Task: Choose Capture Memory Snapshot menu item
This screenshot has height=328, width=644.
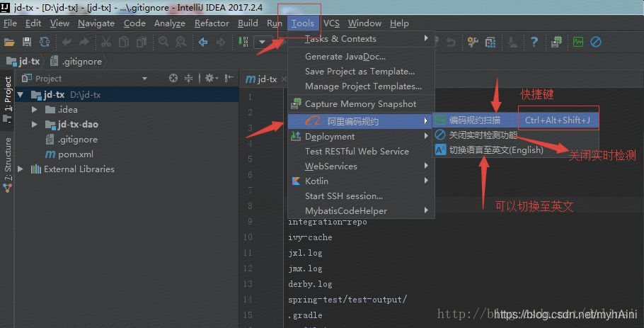Action: pyautogui.click(x=361, y=104)
